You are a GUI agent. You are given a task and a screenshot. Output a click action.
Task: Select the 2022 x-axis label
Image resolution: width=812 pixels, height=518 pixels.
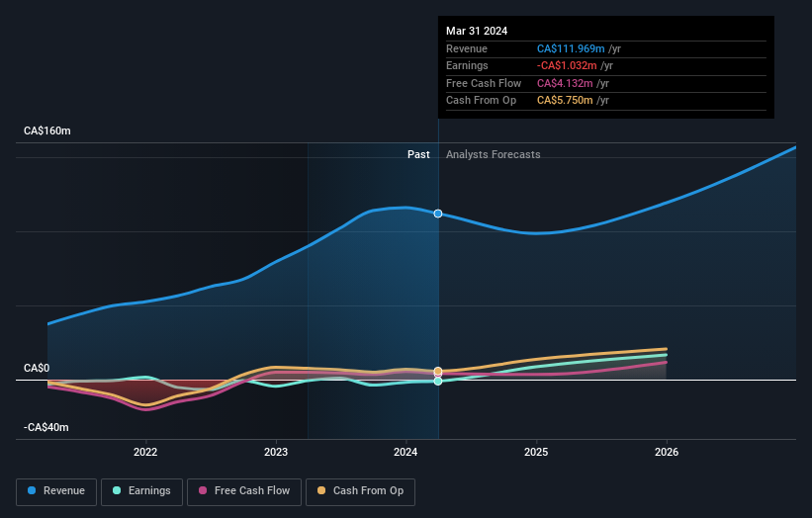coord(145,452)
